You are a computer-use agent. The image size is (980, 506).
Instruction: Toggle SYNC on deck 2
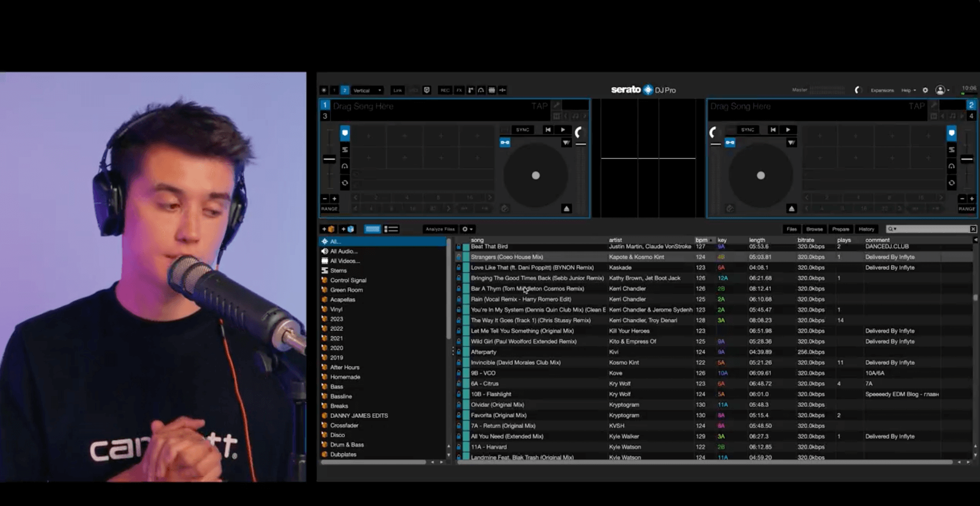coord(747,129)
